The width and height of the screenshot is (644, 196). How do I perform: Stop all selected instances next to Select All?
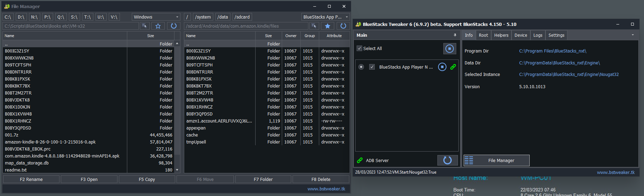449,49
